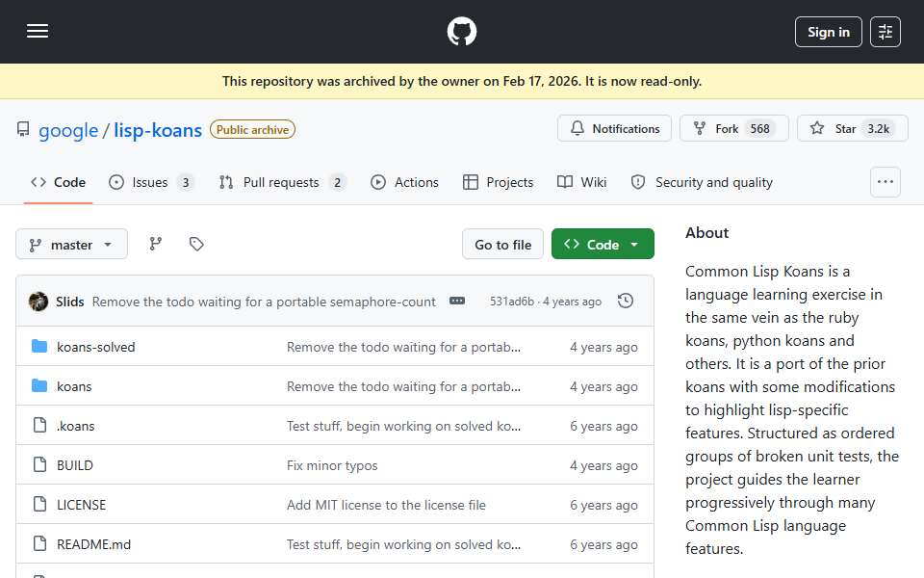Image resolution: width=924 pixels, height=578 pixels.
Task: Open the Slids author link
Action: [x=70, y=302]
